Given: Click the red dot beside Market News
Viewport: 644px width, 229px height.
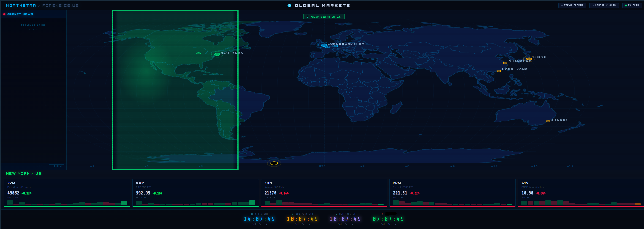Looking at the screenshot, I should [x=4, y=14].
